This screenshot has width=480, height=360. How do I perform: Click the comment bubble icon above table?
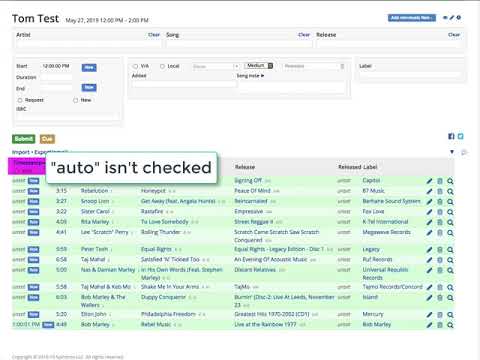pos(464,152)
